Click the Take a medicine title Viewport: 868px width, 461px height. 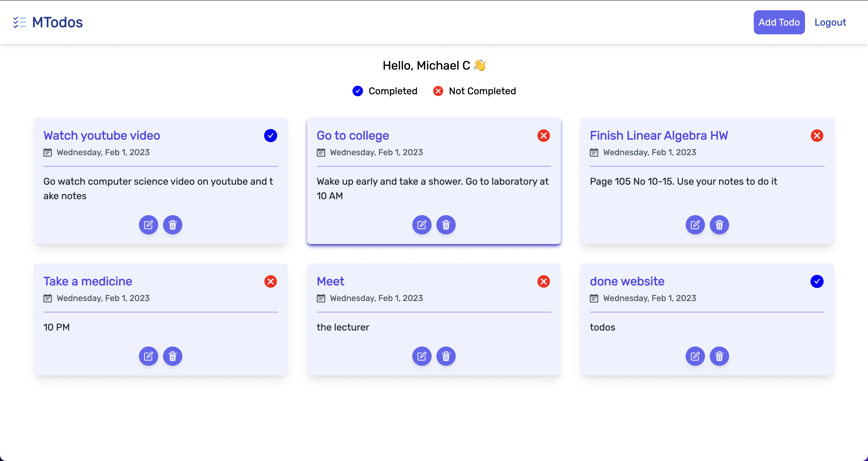[x=88, y=281]
